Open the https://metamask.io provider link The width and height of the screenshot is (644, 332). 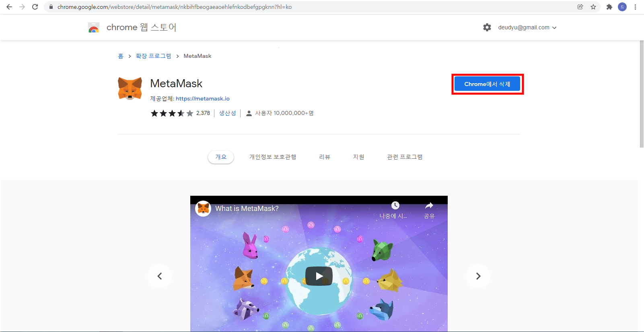[x=203, y=98]
